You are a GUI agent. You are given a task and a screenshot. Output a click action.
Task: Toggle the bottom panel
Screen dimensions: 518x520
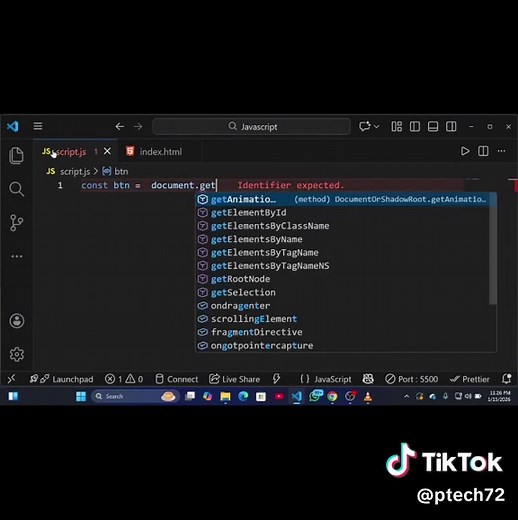tap(433, 126)
